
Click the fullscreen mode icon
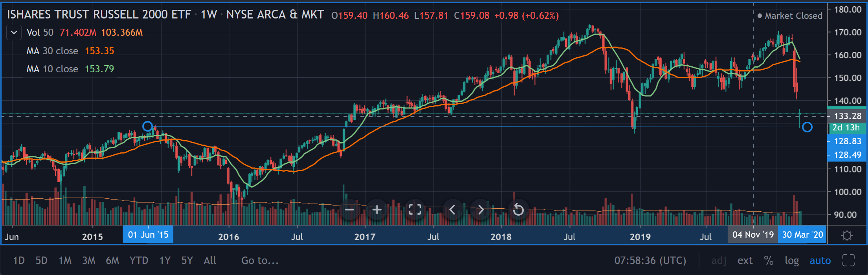point(849,260)
